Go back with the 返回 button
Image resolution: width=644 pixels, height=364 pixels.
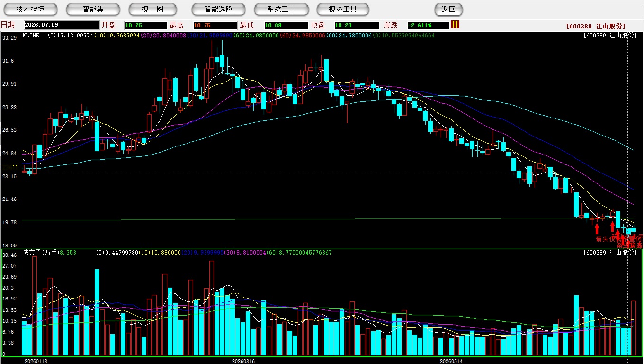(x=448, y=9)
